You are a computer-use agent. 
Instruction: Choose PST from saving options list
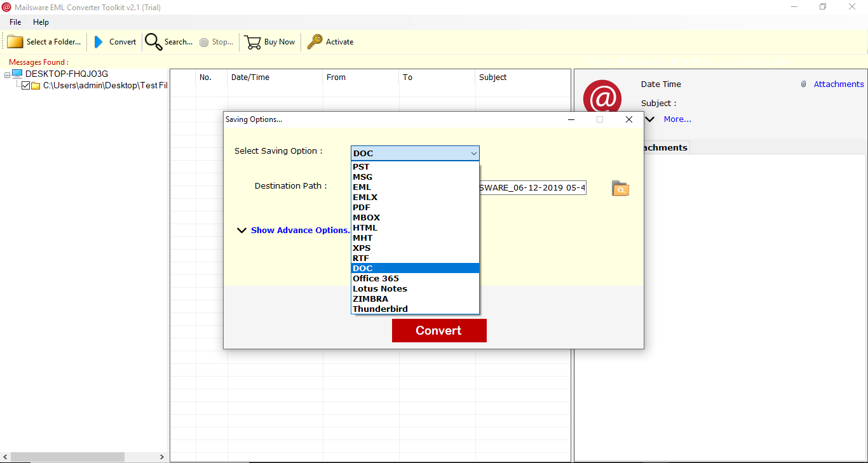(415, 167)
